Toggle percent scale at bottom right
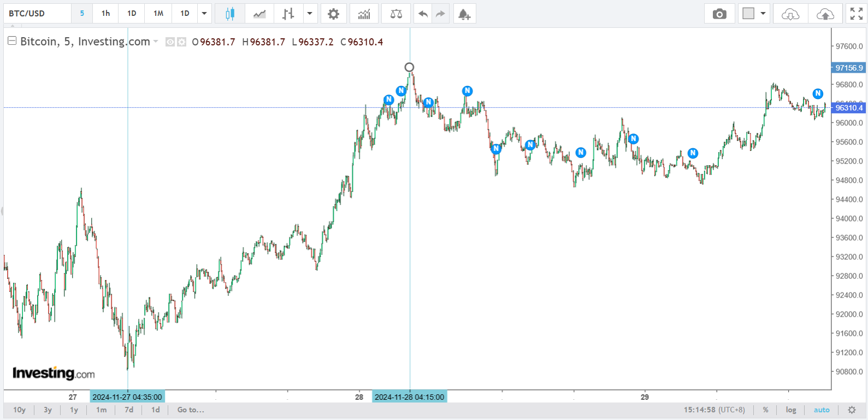Screen dimensions: 868x420 (x=766, y=410)
